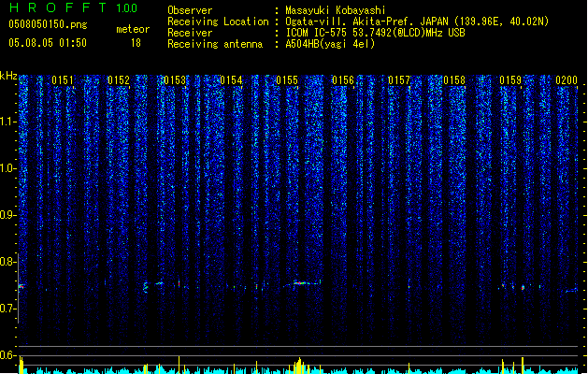Click the meteor echo at spectrogram start

pos(21,287)
